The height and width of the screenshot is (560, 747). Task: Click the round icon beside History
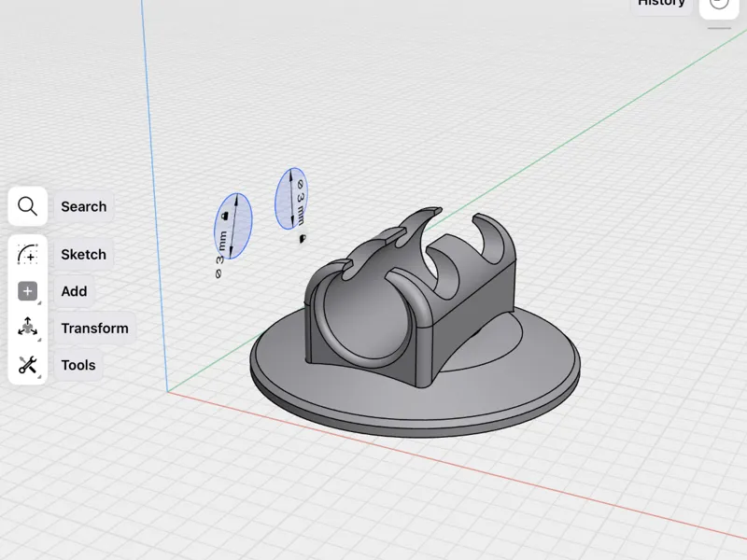click(x=719, y=6)
